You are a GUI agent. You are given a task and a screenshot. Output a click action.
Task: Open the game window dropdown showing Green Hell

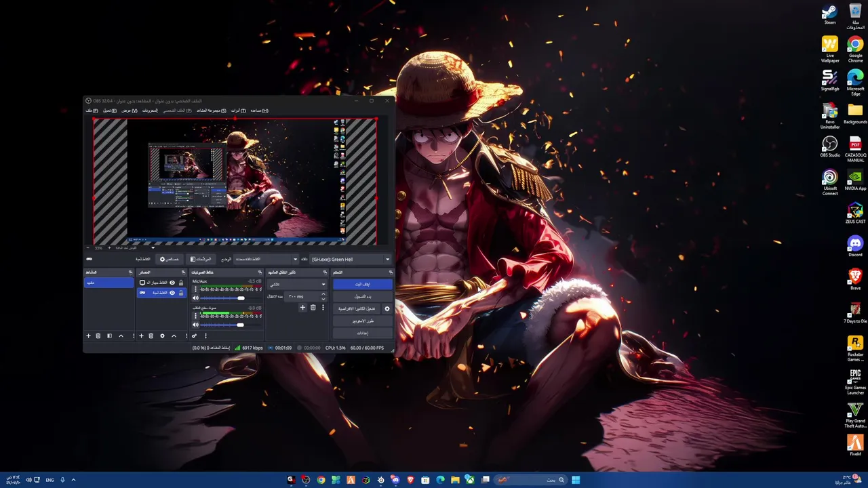click(x=351, y=260)
